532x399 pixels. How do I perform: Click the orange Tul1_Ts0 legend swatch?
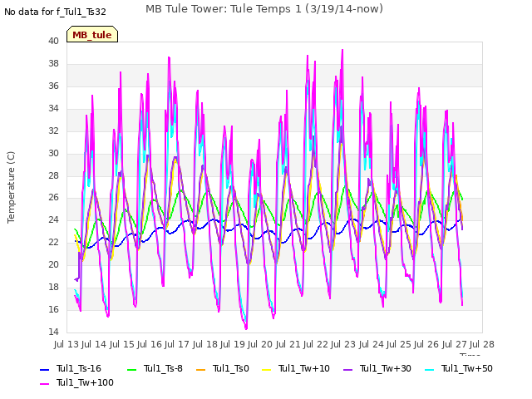[201, 369]
